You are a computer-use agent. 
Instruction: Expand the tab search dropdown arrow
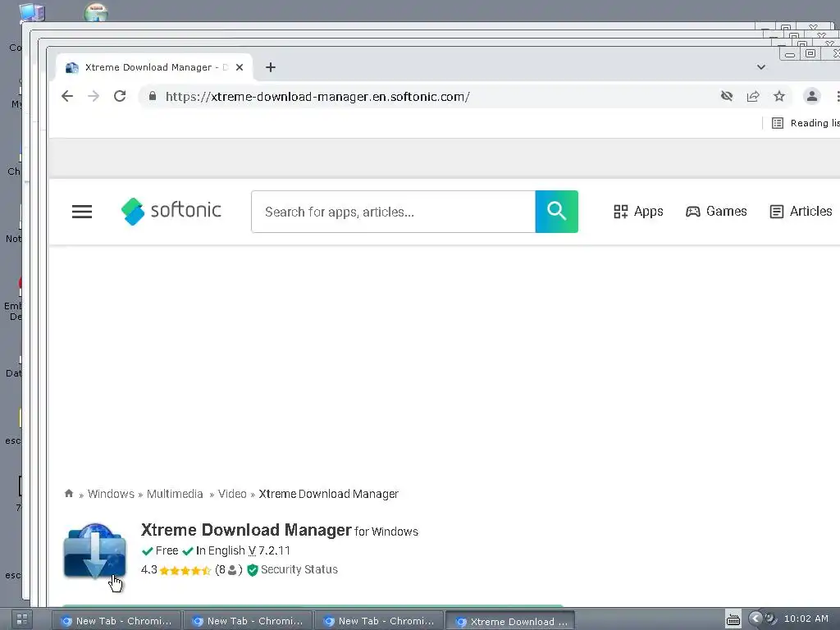tap(760, 67)
